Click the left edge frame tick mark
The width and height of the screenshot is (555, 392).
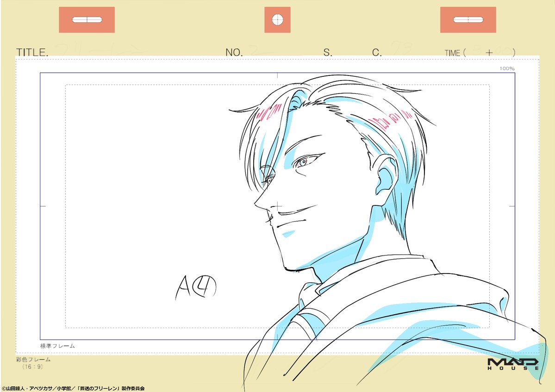tap(43, 206)
